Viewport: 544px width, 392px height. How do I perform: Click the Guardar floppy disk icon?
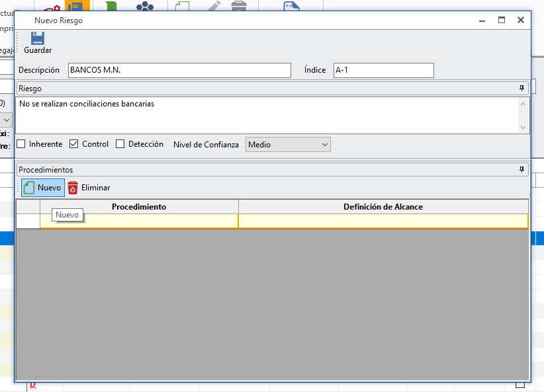pyautogui.click(x=37, y=38)
